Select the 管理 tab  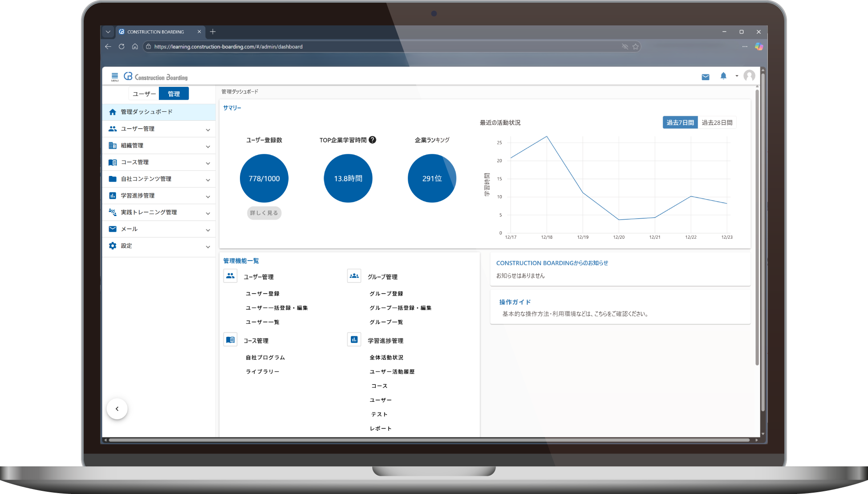tap(174, 94)
